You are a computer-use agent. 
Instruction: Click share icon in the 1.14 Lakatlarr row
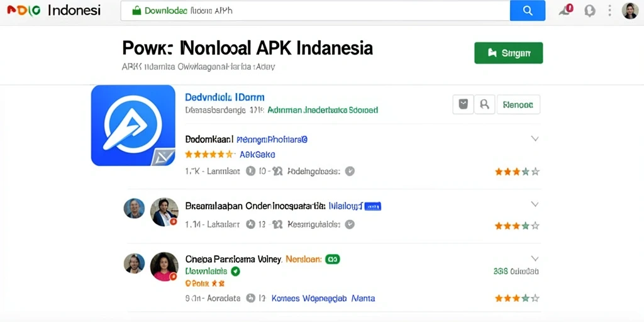(277, 225)
